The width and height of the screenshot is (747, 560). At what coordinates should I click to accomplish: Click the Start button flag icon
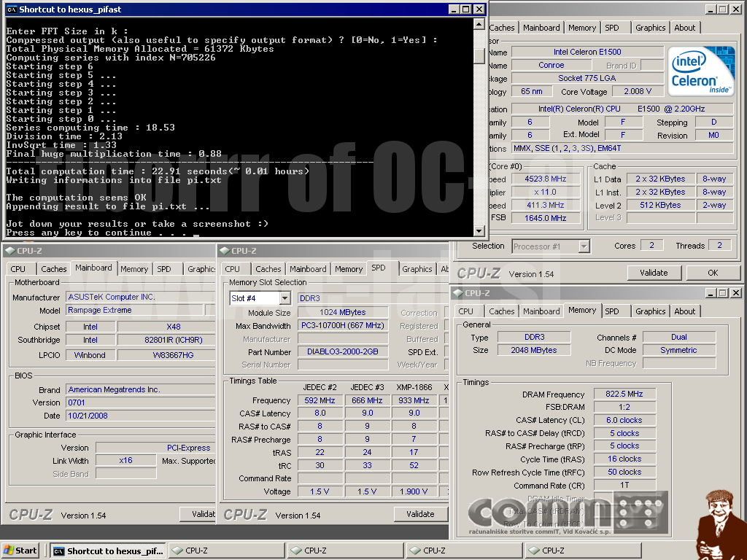coord(8,551)
